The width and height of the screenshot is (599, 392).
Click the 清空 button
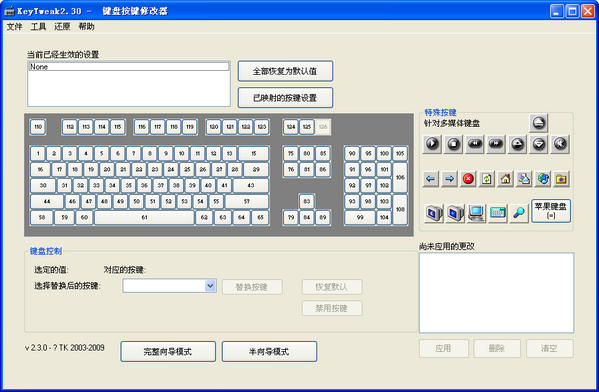point(550,348)
